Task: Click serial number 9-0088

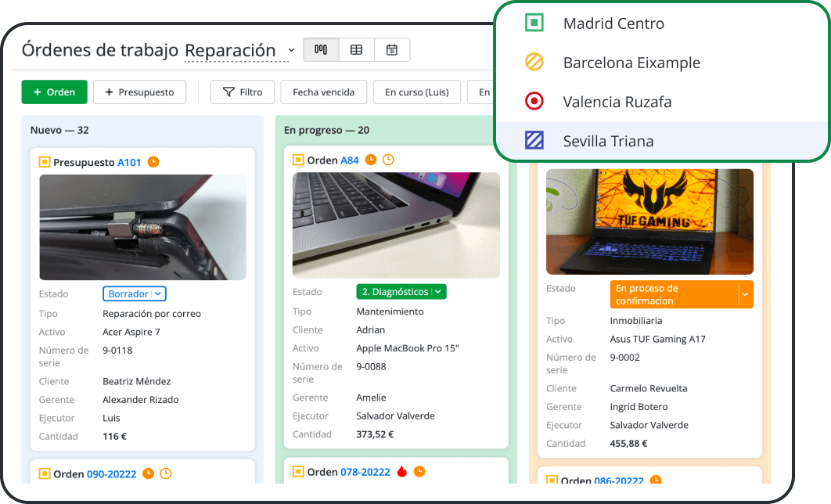Action: point(371,367)
